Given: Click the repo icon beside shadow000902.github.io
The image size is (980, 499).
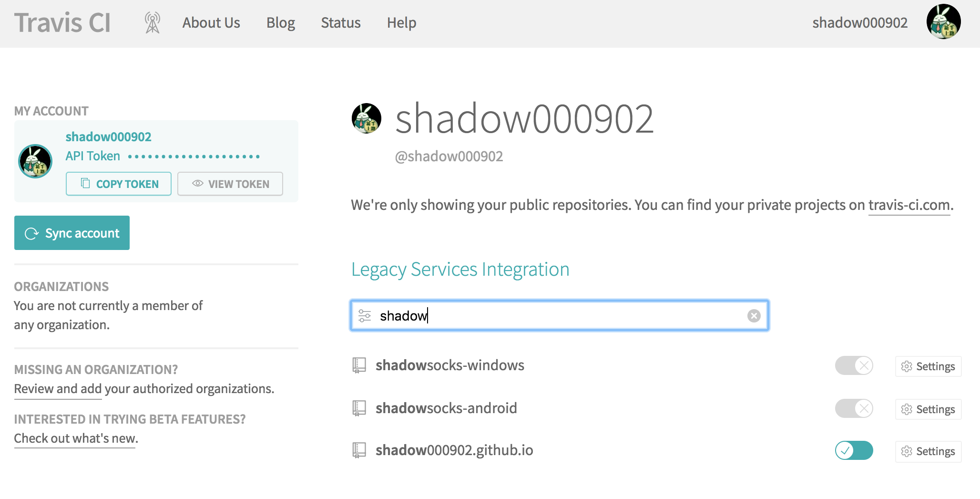Looking at the screenshot, I should [x=359, y=450].
